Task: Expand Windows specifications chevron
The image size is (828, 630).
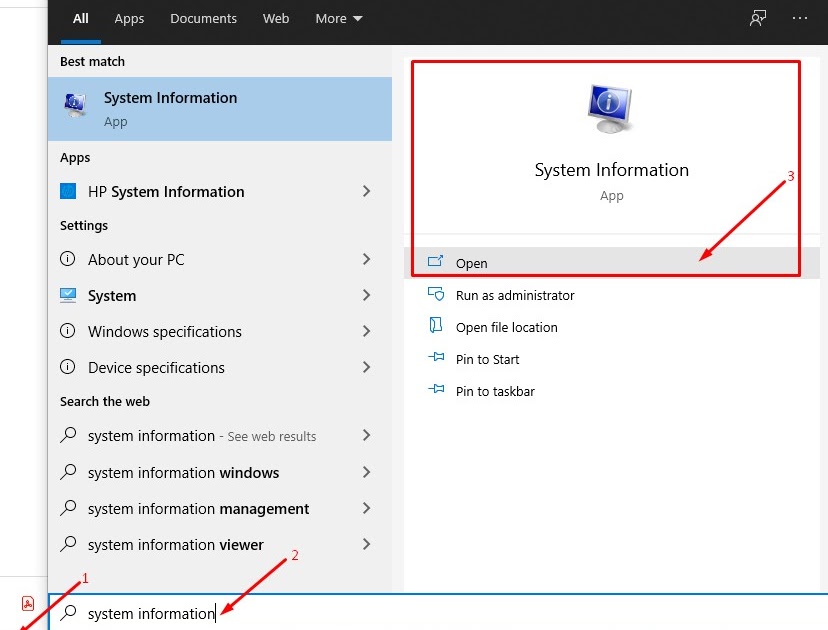Action: point(366,331)
